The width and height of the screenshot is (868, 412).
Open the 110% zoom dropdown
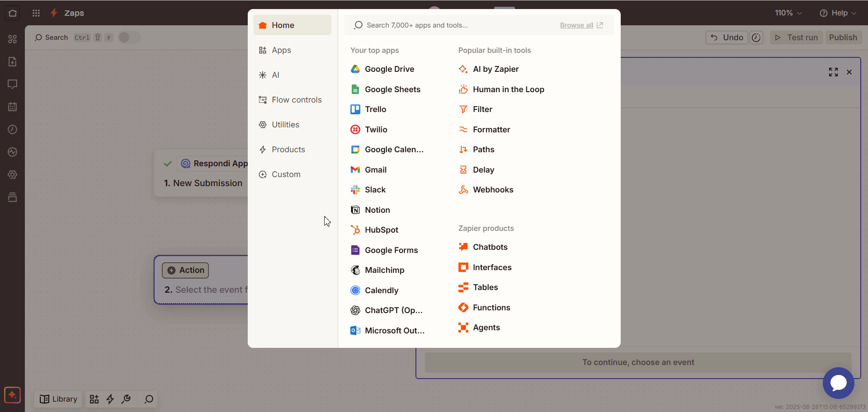(788, 13)
